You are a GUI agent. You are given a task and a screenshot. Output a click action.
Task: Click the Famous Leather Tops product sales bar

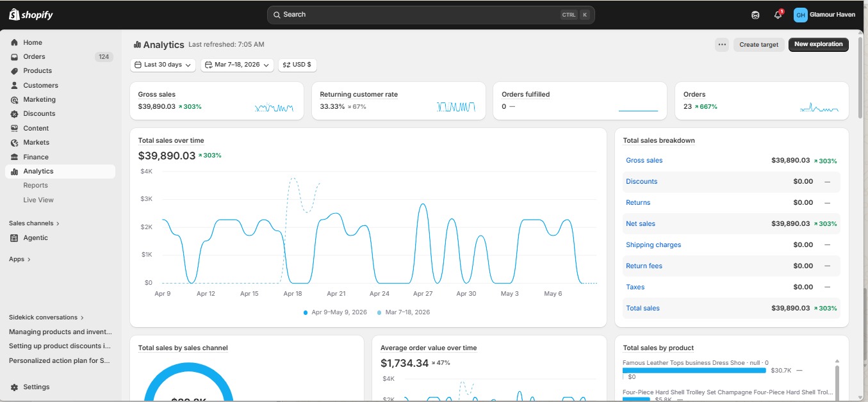(x=694, y=370)
